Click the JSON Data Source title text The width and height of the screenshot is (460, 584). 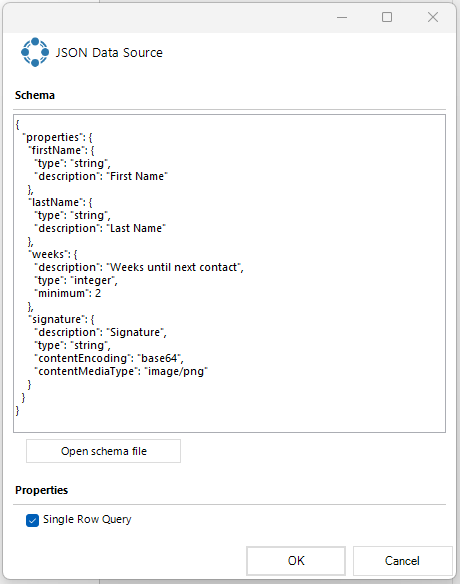coord(109,53)
